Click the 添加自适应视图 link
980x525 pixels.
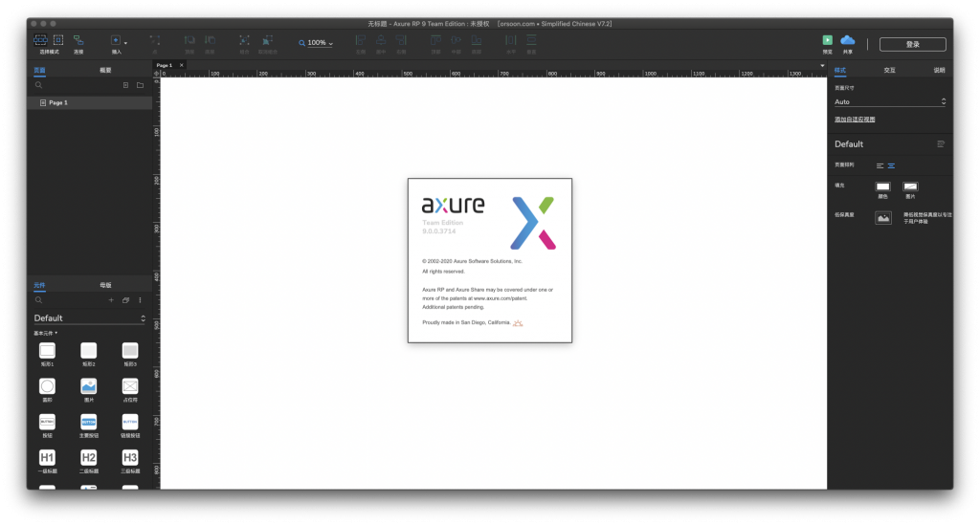855,120
